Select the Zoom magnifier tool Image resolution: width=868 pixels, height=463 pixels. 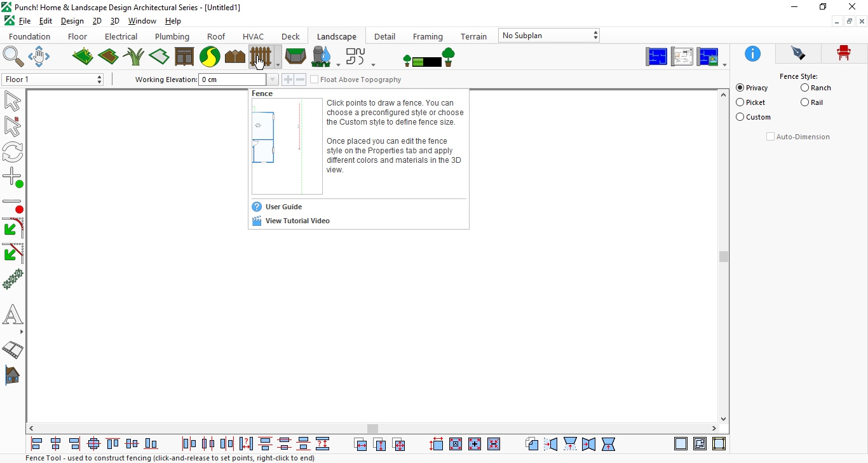(x=13, y=57)
